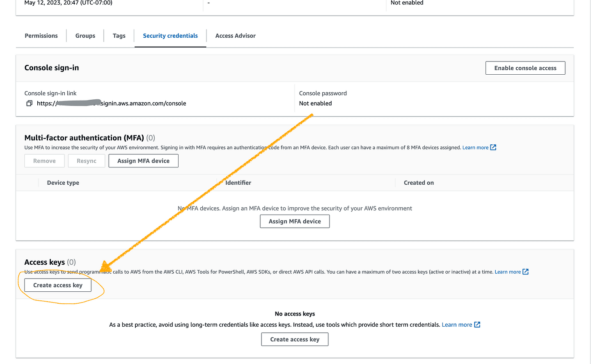Click the disabled Remove MFA button

44,161
